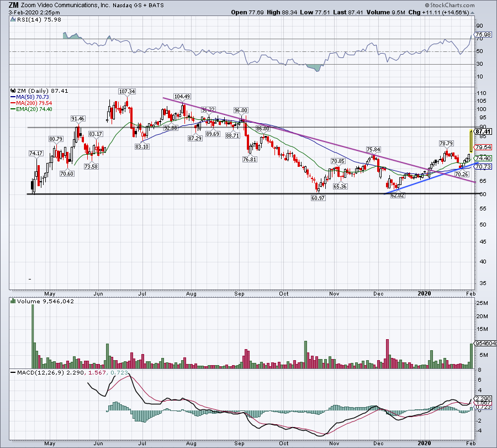
Task: Click the Zoom Video Communications, Inc. company name
Action: pos(65,6)
